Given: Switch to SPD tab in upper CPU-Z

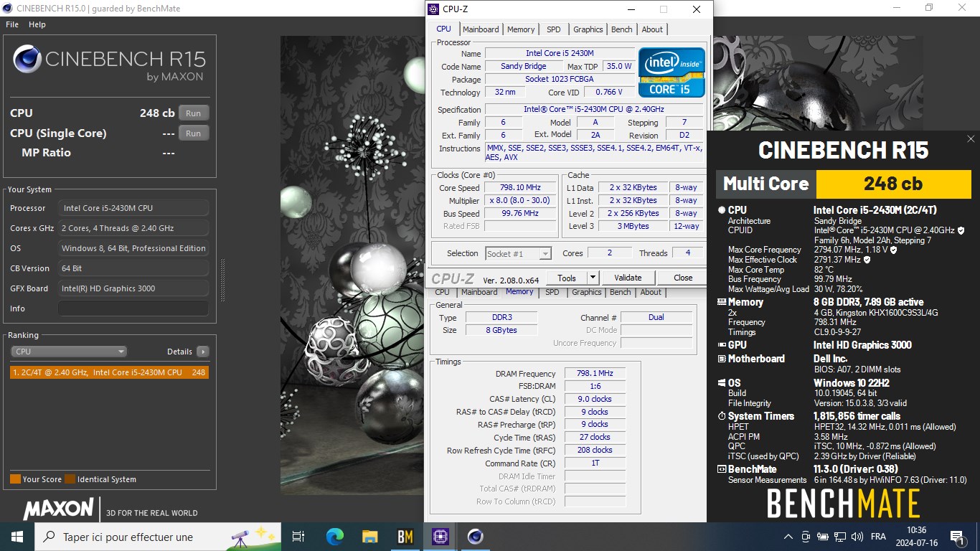Looking at the screenshot, I should (x=554, y=29).
